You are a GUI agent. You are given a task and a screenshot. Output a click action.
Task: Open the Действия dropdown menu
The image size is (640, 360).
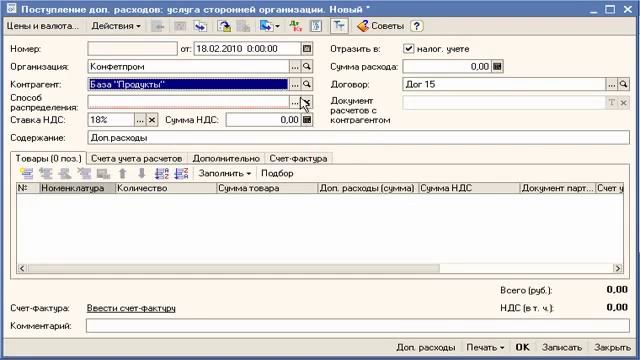coord(116,26)
